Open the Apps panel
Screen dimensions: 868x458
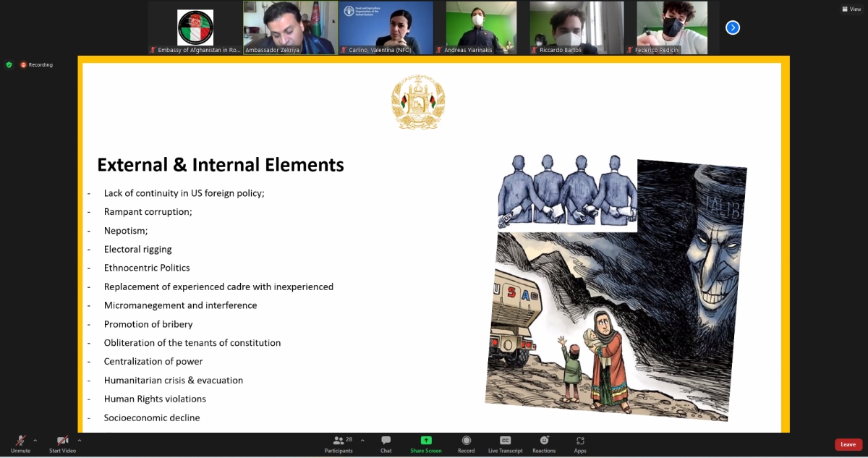[x=580, y=444]
